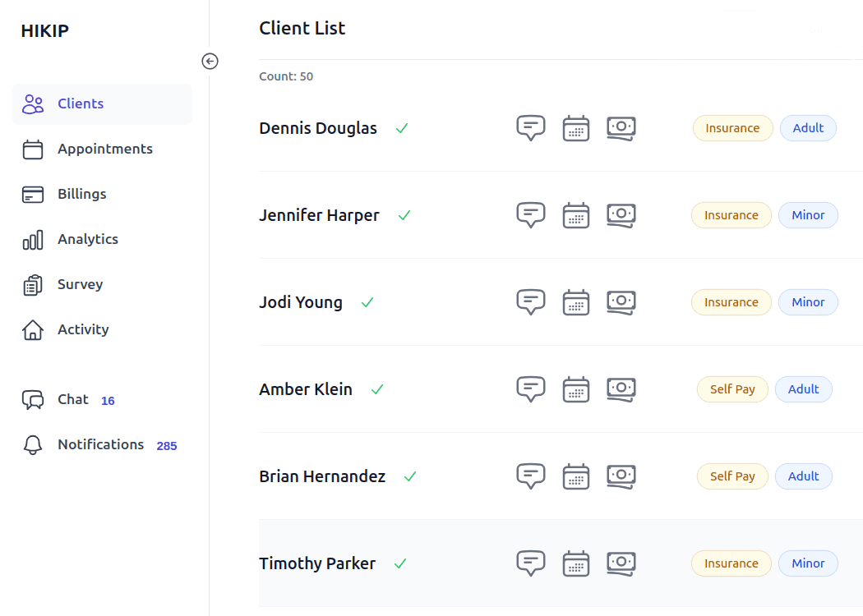Click the Analytics bar chart icon

[x=33, y=239]
